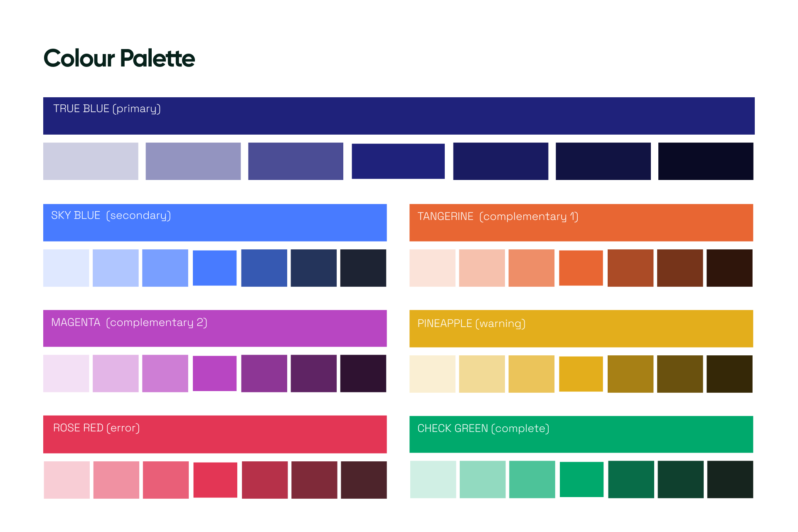Pick the base Magenta middle swatch
Image resolution: width=798 pixels, height=532 pixels.
214,373
